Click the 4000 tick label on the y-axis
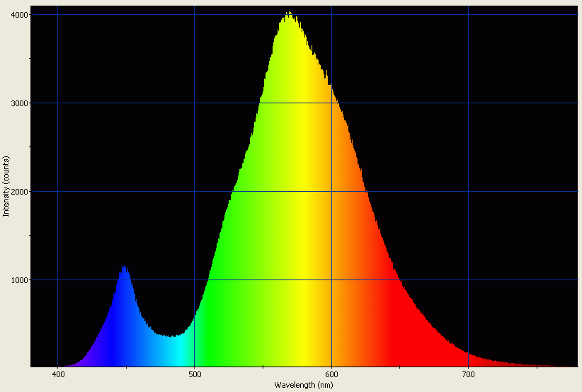 click(19, 15)
